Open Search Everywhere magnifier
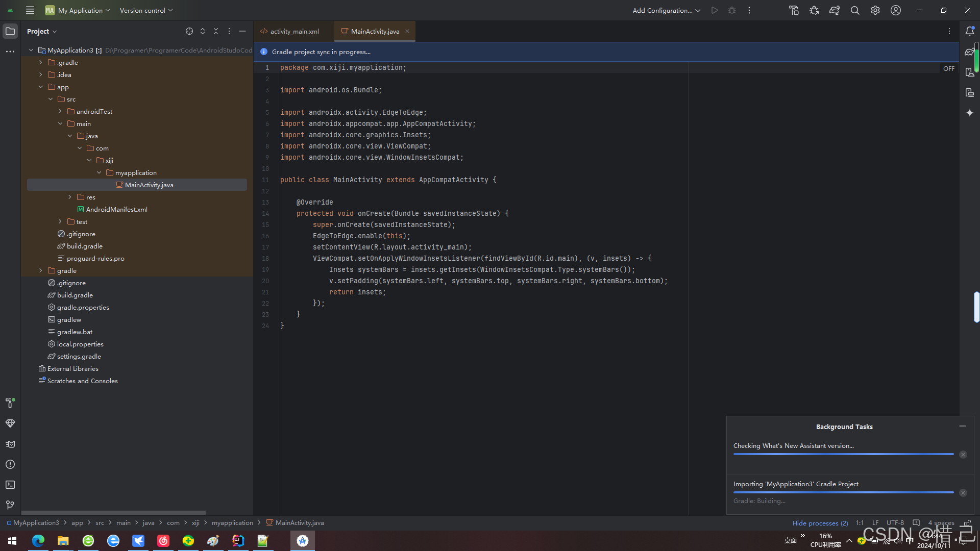The height and width of the screenshot is (551, 980). (855, 10)
